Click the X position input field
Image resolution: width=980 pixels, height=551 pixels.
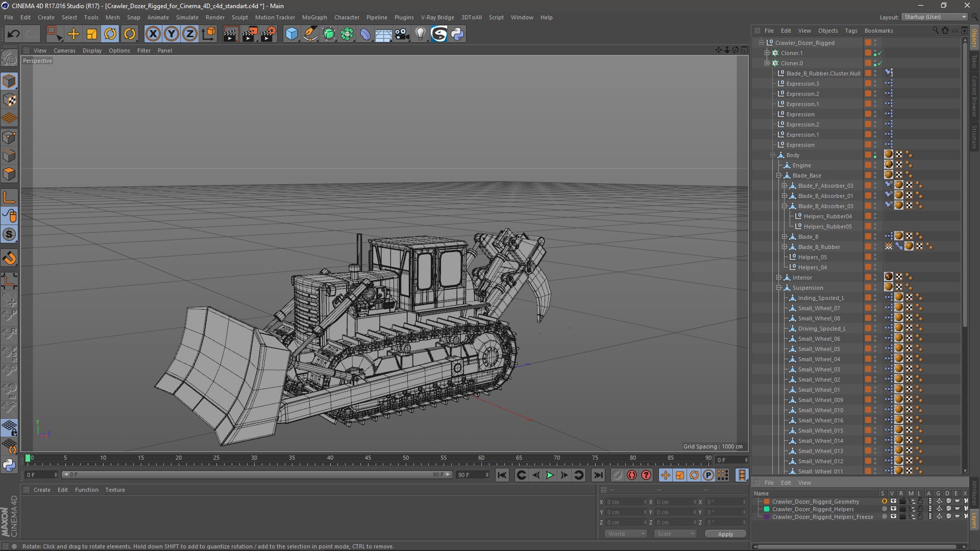[x=627, y=503]
